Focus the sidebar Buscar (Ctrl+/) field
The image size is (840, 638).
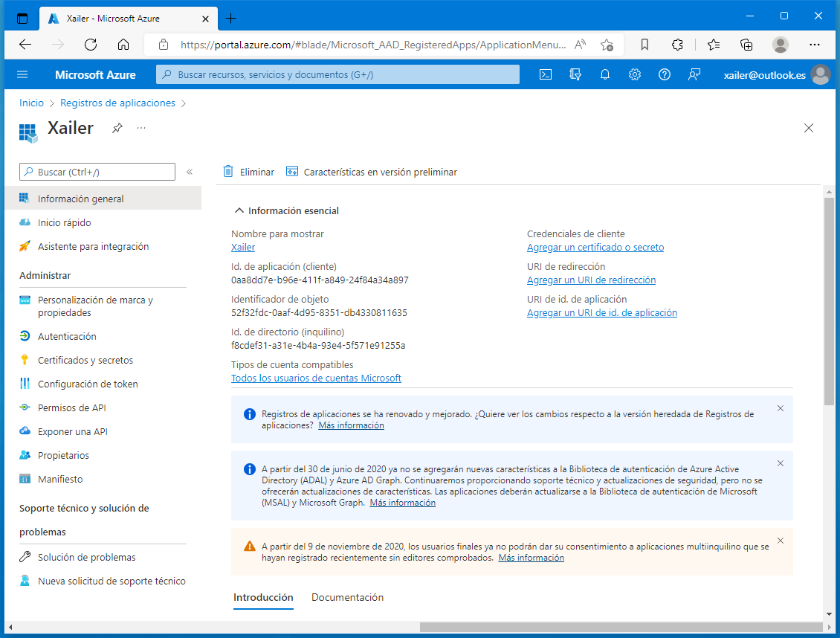coord(97,172)
